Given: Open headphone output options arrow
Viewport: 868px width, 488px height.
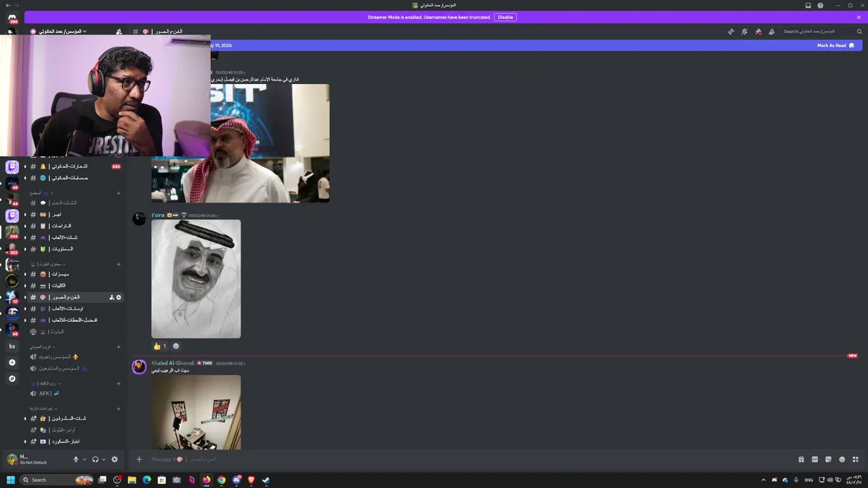Looking at the screenshot, I should click(104, 460).
